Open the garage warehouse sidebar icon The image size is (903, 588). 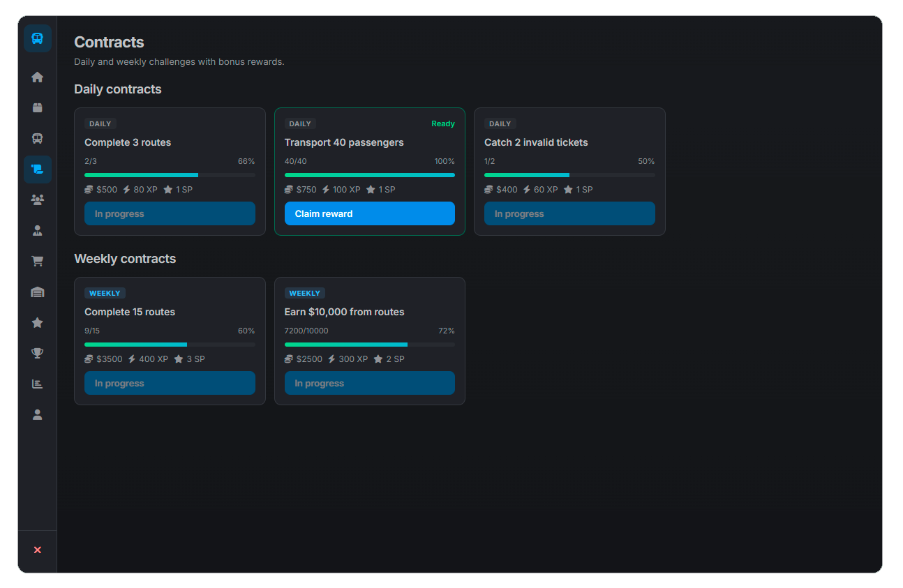click(x=38, y=292)
